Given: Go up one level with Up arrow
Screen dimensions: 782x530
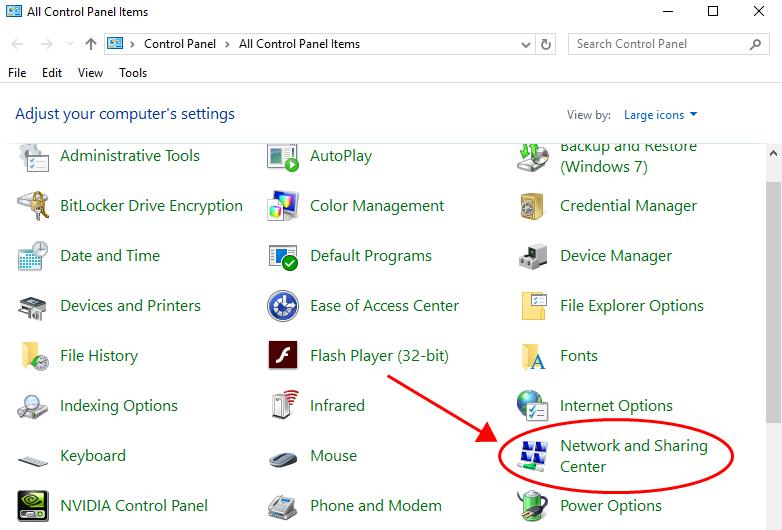Looking at the screenshot, I should pos(90,44).
